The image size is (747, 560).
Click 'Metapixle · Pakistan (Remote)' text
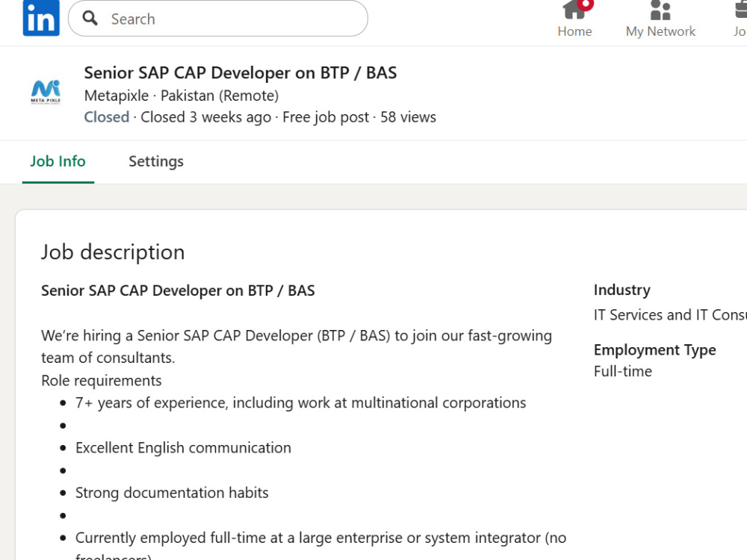(x=181, y=96)
